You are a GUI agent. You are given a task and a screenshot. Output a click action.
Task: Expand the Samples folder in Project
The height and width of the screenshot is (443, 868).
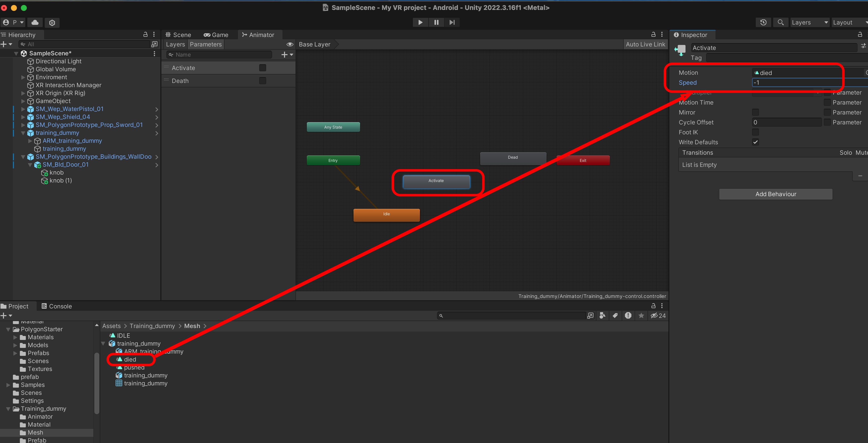[8, 385]
